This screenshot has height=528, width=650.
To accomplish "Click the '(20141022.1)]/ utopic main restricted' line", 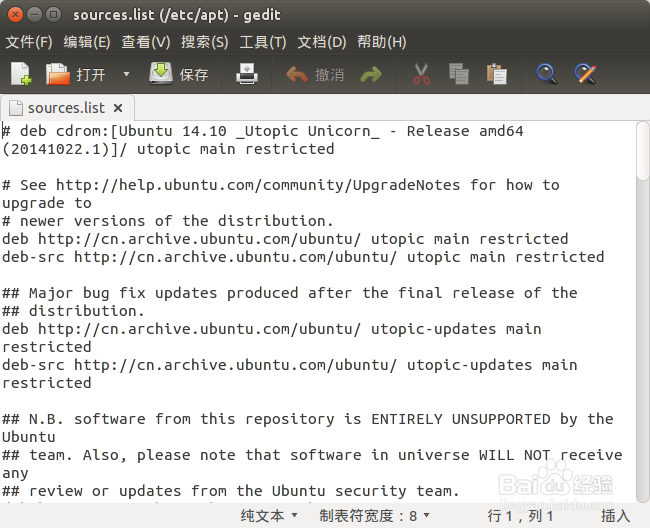I will pyautogui.click(x=168, y=149).
